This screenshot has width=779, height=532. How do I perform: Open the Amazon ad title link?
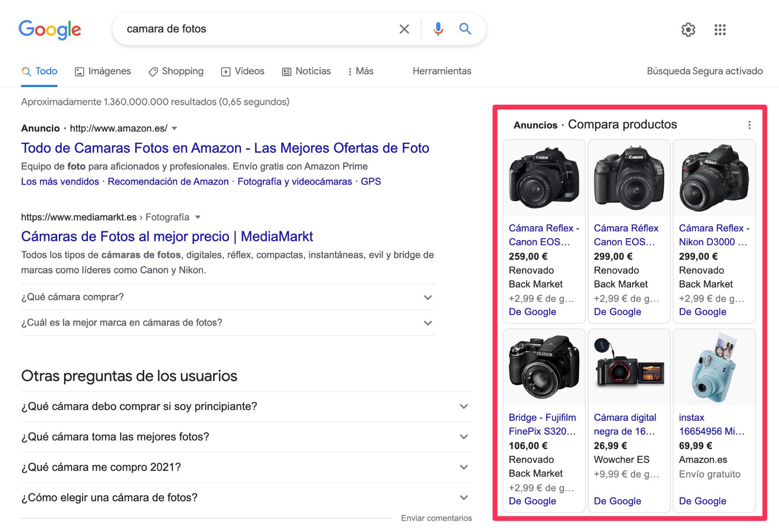[x=225, y=148]
